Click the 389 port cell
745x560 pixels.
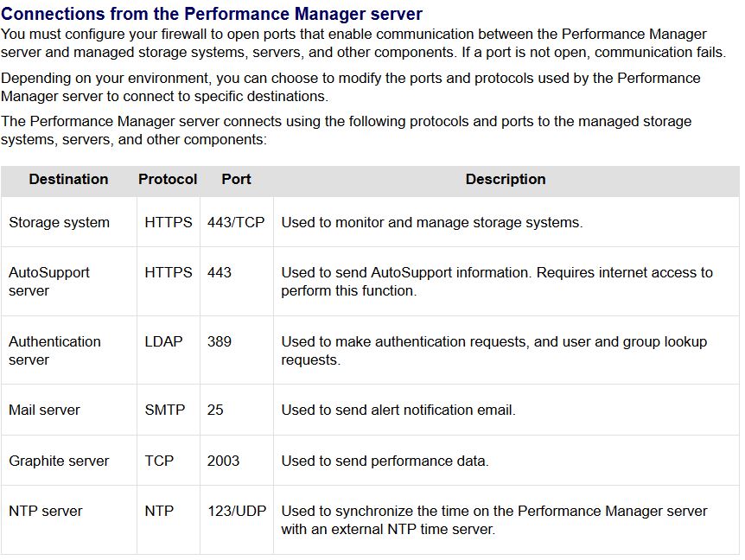coord(220,342)
